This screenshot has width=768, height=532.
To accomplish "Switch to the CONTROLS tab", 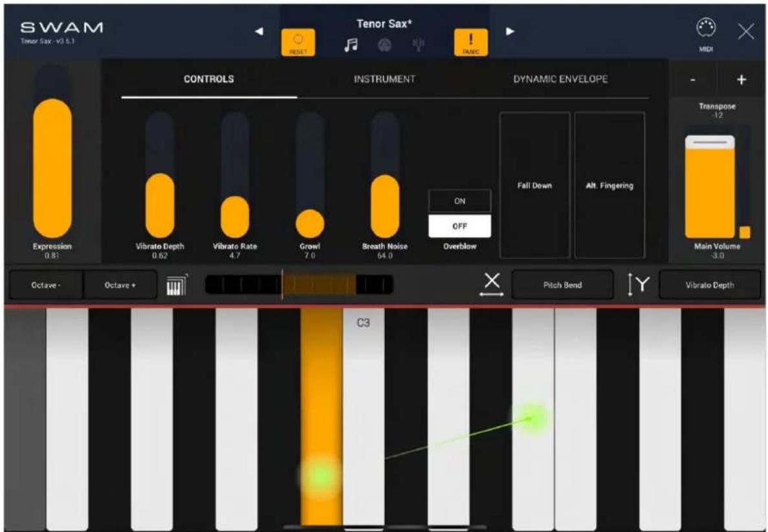I will pyautogui.click(x=209, y=80).
